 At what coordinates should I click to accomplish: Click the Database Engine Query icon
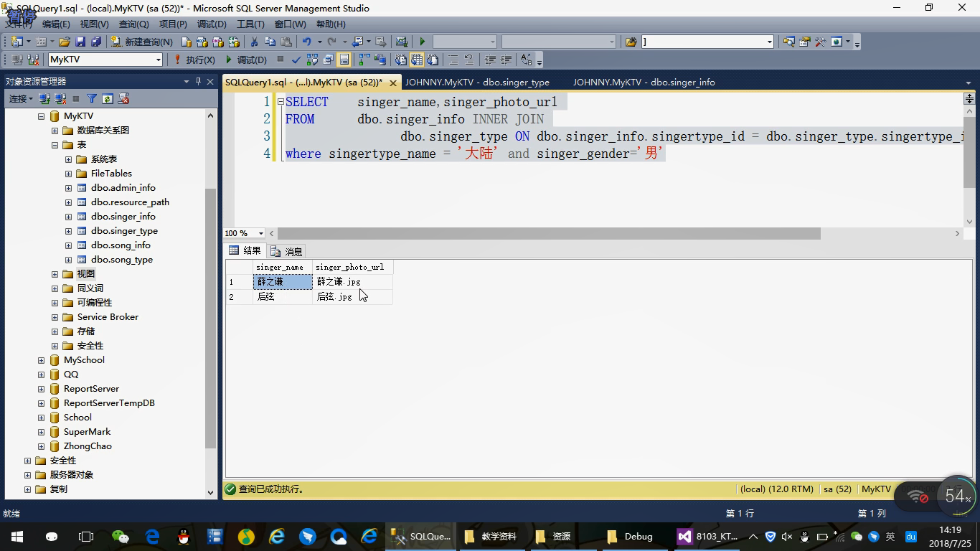click(187, 42)
